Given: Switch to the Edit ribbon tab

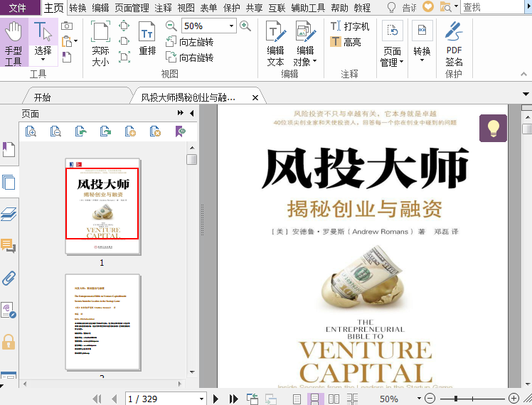Looking at the screenshot, I should click(x=100, y=7).
